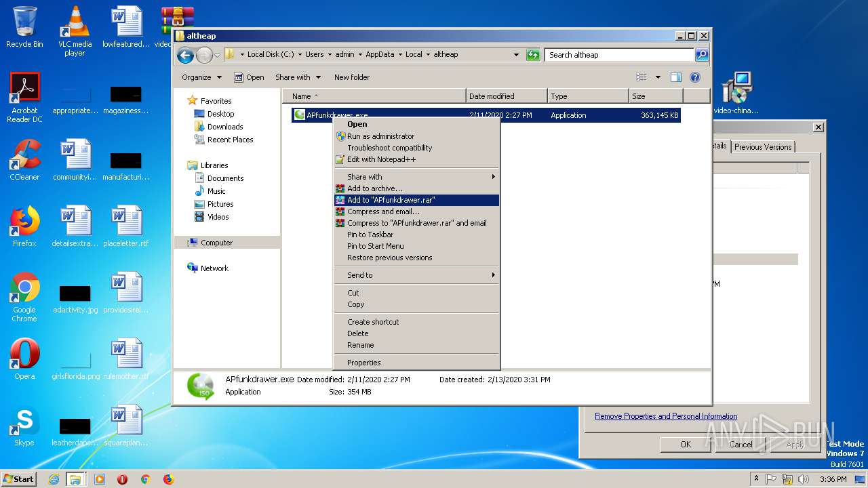868x488 pixels.
Task: Select Add to "APfunkdrawer.rar"
Action: [x=416, y=200]
